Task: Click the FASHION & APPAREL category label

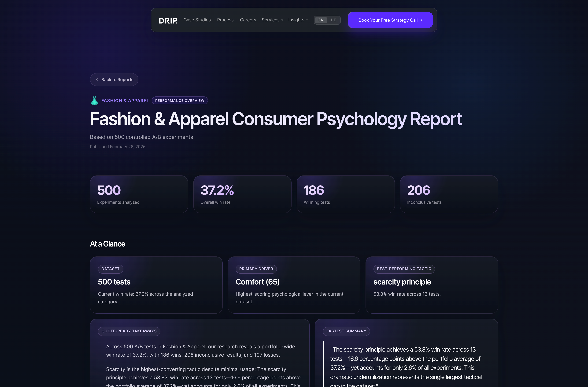Action: point(125,101)
